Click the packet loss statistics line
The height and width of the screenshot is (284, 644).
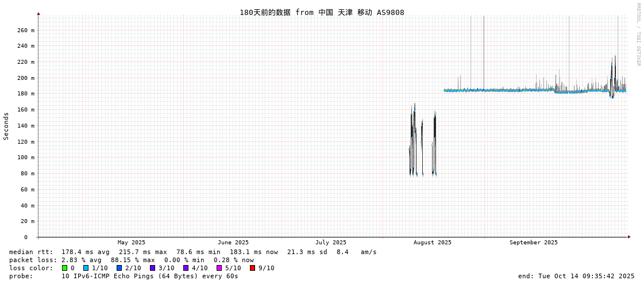point(132,260)
